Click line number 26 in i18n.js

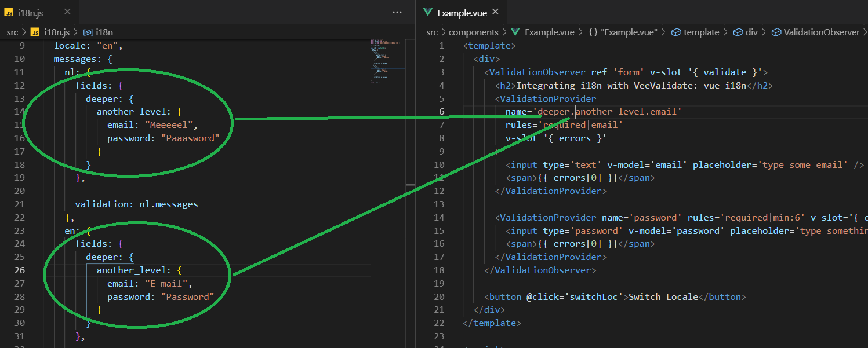point(20,270)
